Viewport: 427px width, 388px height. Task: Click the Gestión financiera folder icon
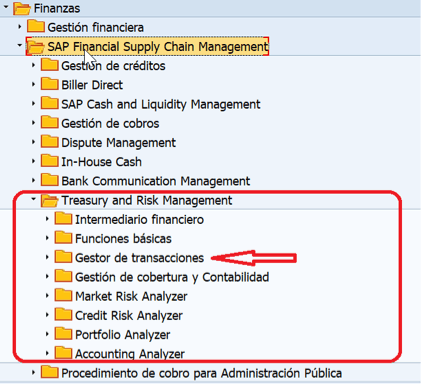click(36, 26)
